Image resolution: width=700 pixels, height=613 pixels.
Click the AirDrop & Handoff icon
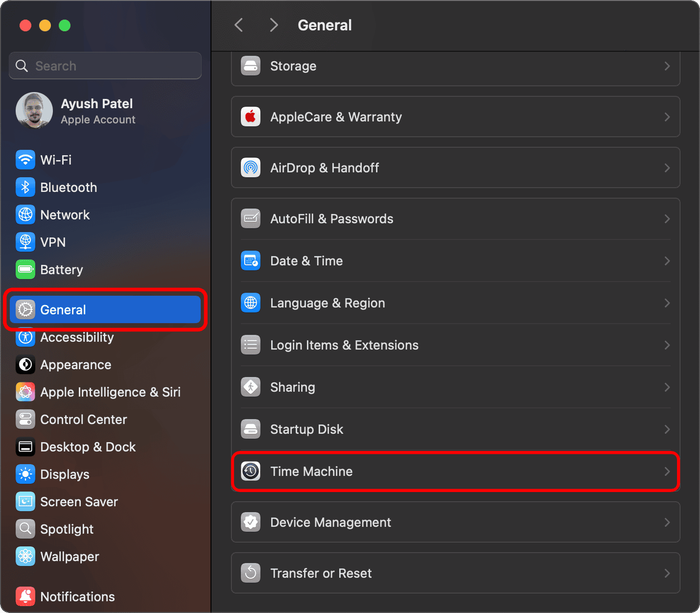coord(251,167)
